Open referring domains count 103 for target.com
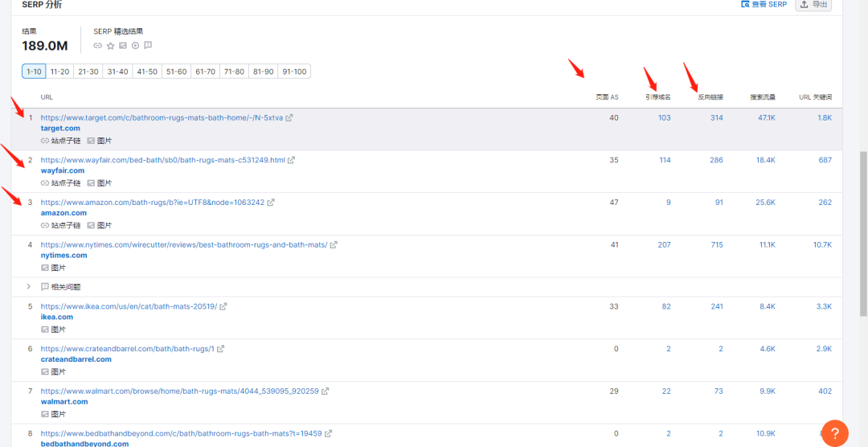 (x=664, y=118)
